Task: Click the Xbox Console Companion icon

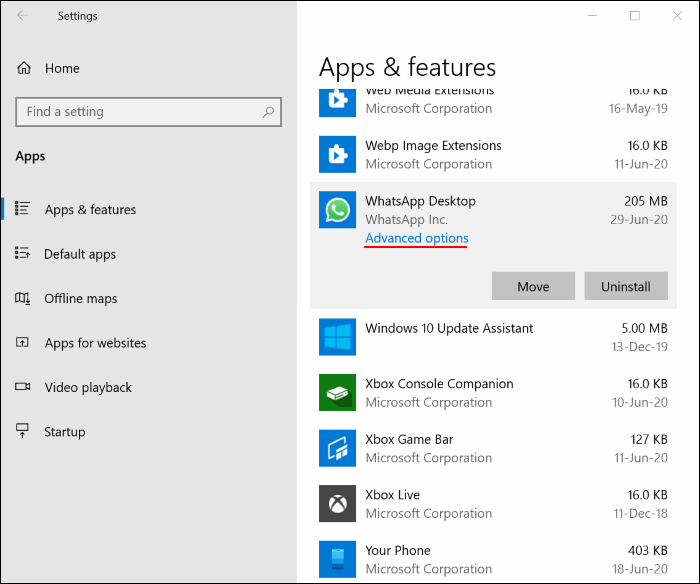Action: tap(337, 392)
